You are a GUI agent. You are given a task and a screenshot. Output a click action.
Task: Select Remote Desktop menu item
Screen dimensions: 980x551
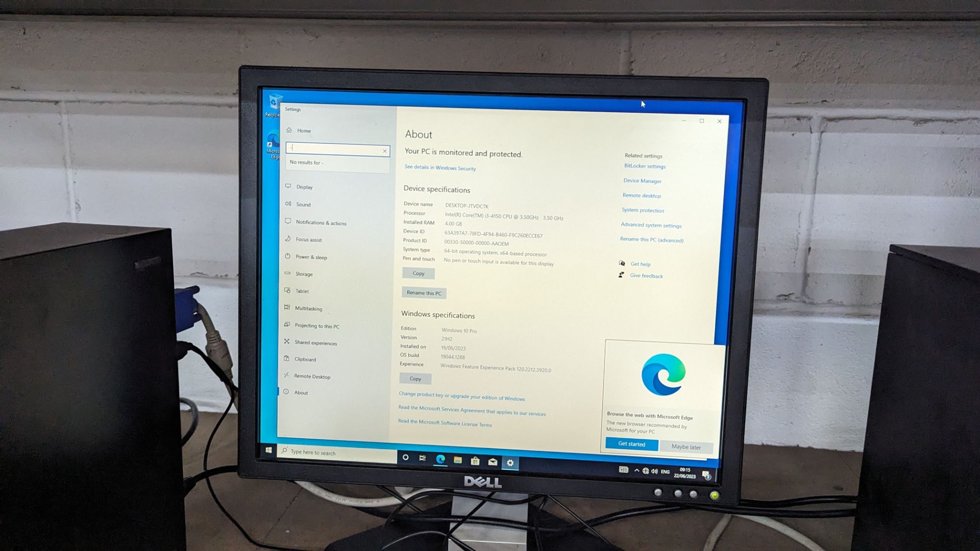(x=313, y=376)
